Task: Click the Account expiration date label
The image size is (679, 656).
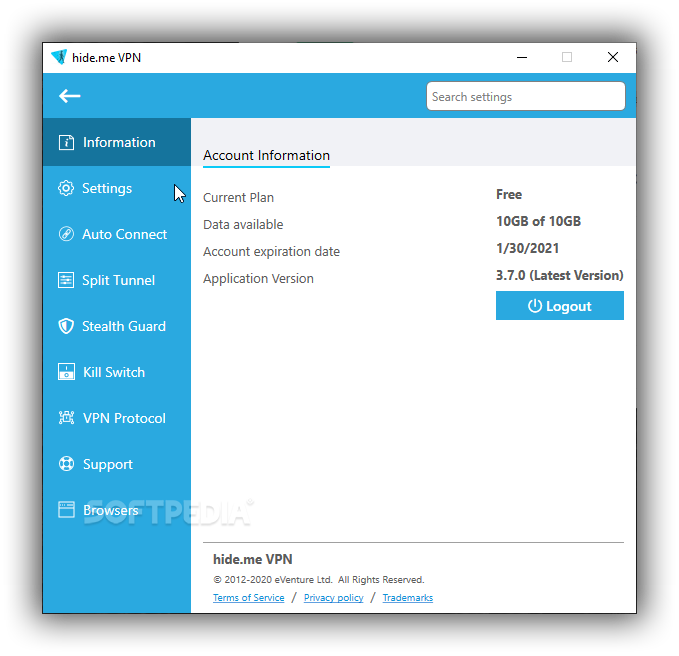Action: [x=271, y=252]
